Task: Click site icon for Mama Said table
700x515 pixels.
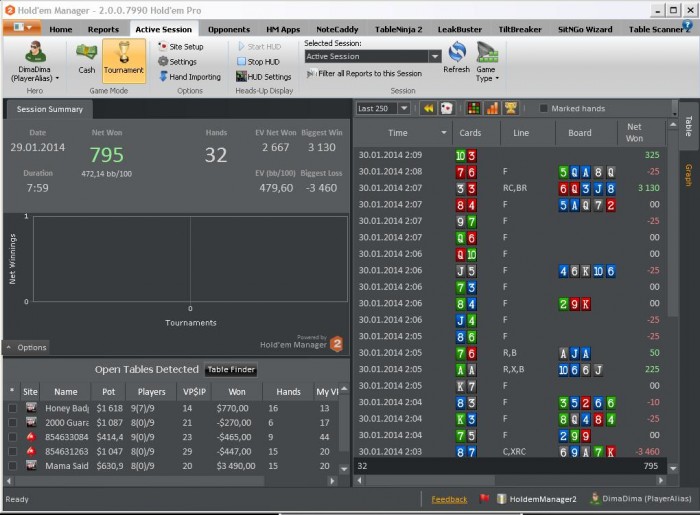Action: (31, 465)
